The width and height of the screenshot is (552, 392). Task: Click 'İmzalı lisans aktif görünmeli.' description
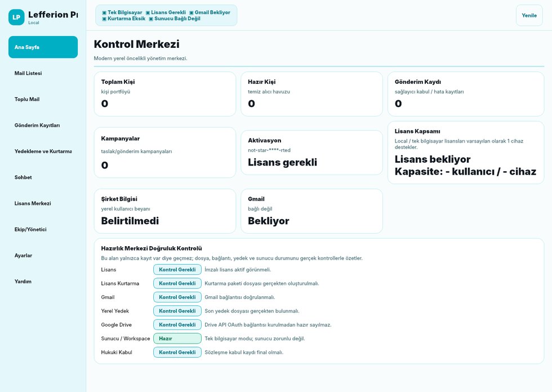coord(238,270)
